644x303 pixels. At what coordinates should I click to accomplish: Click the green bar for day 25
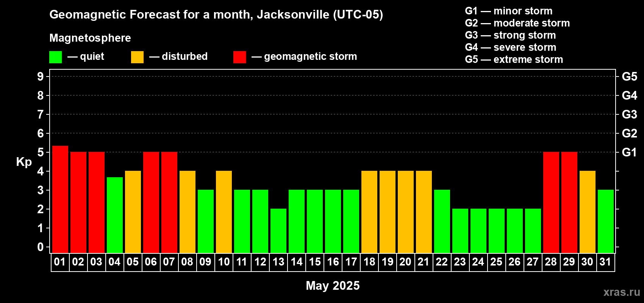(497, 231)
